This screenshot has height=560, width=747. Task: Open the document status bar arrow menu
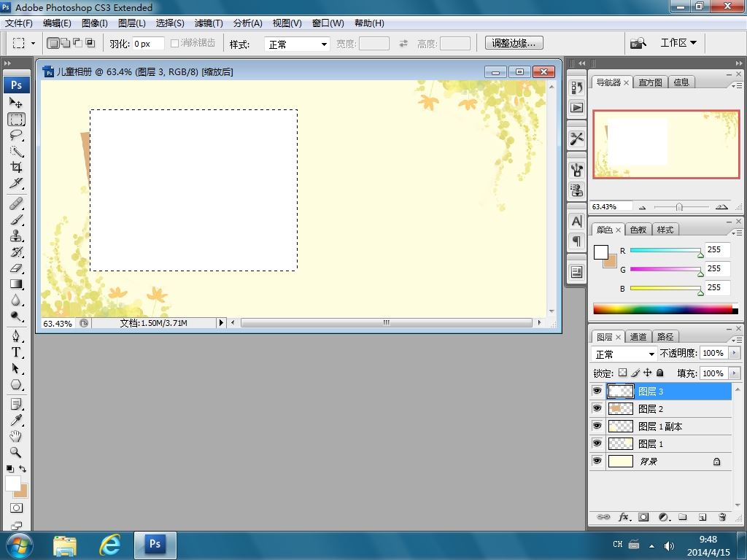click(x=221, y=323)
